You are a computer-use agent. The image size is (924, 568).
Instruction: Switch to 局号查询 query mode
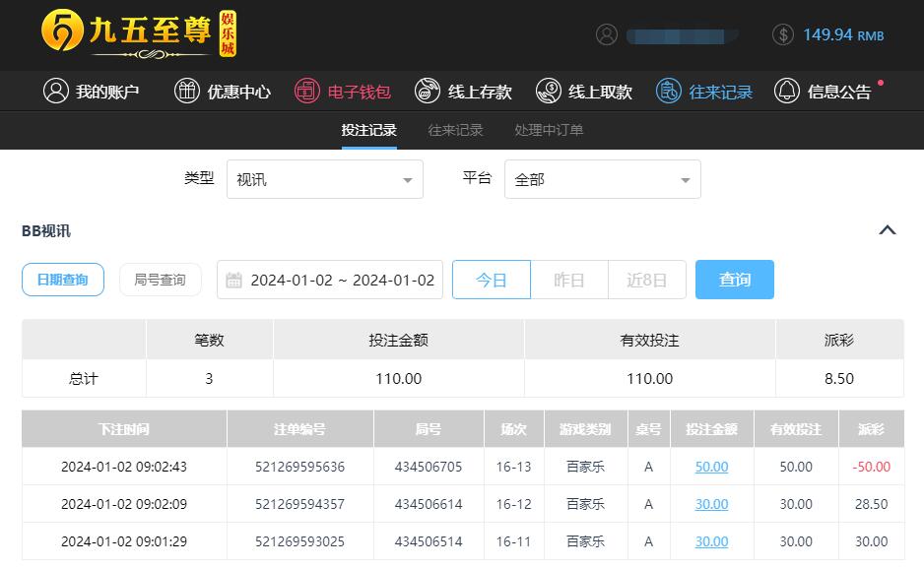coord(160,280)
